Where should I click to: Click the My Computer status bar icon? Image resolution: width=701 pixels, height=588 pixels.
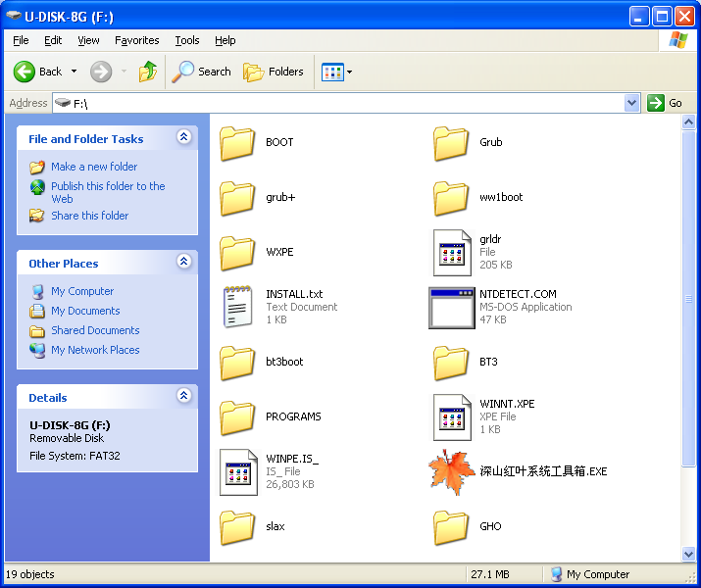coord(557,574)
